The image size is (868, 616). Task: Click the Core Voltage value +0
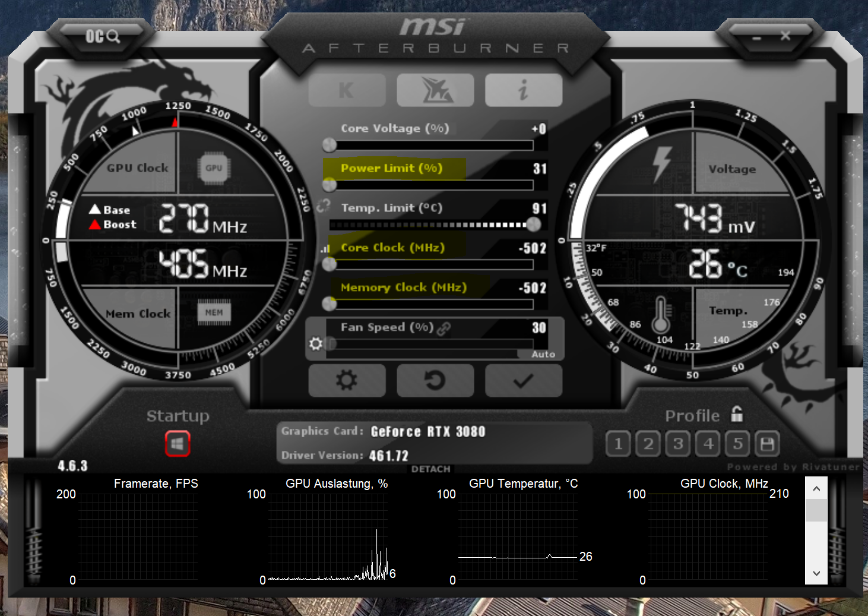(x=539, y=129)
